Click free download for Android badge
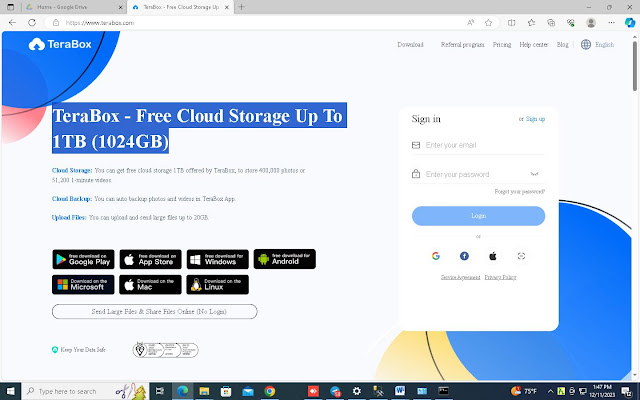The width and height of the screenshot is (640, 400). [284, 259]
